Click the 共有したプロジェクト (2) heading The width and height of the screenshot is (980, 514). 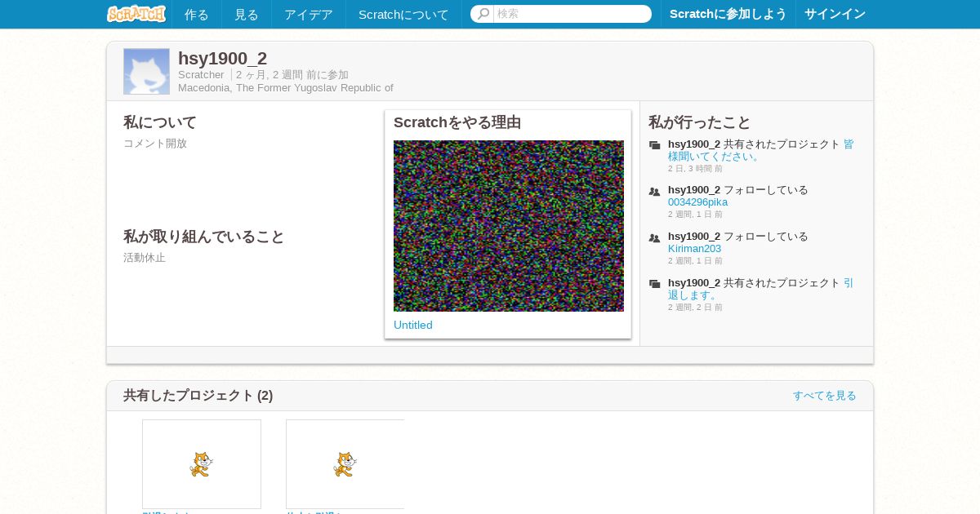[198, 396]
